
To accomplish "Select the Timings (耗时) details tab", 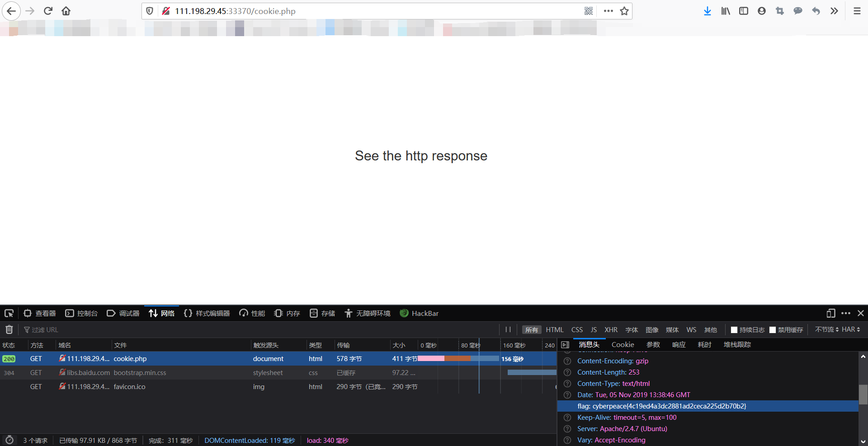I will click(705, 345).
